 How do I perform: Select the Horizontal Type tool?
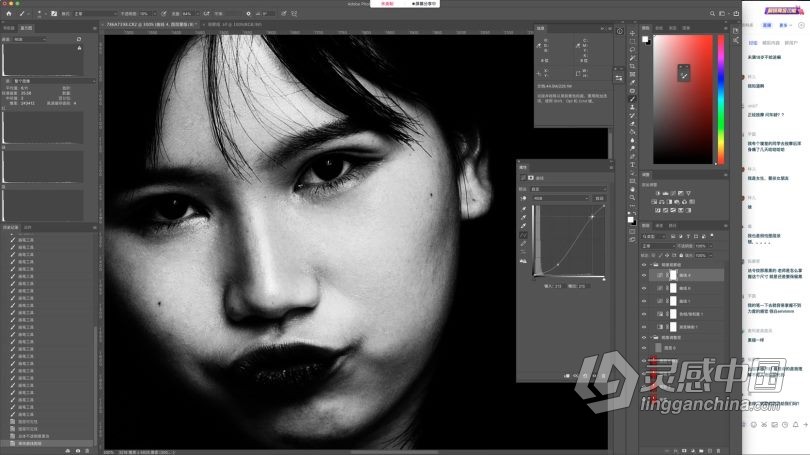click(632, 165)
